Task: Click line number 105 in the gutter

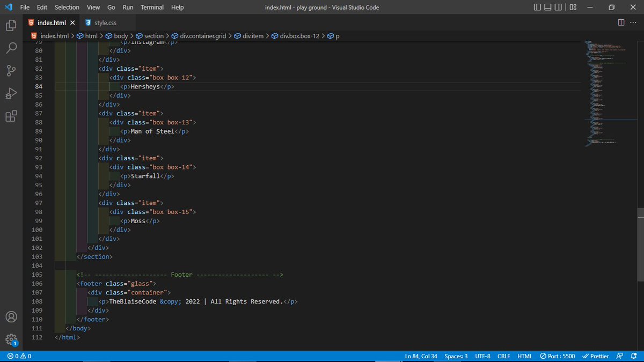Action: [x=37, y=275]
